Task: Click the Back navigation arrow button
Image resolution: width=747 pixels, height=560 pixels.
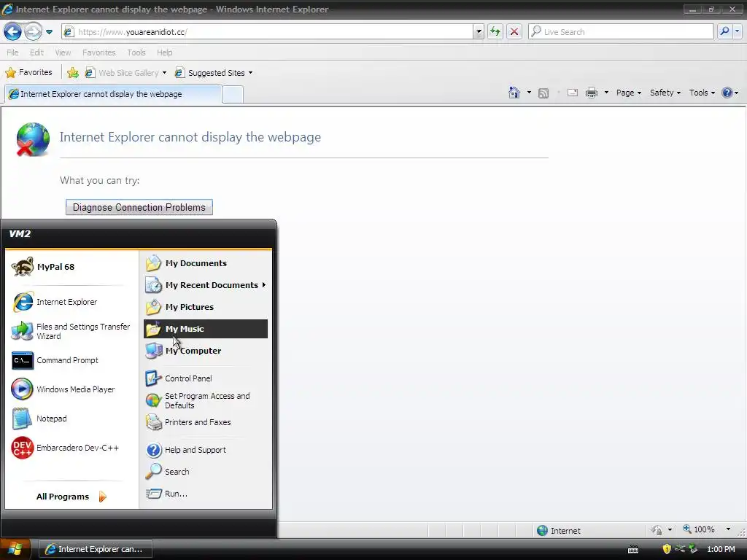Action: [13, 32]
